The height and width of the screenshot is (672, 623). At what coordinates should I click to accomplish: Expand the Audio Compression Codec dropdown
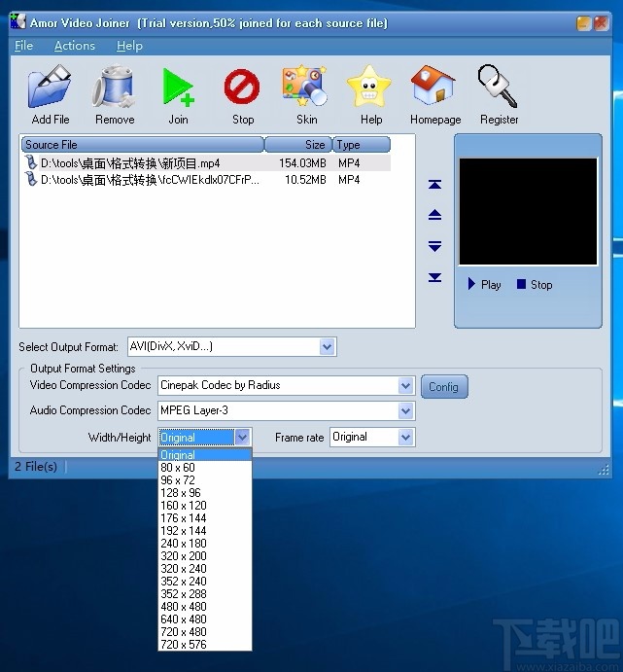[x=405, y=411]
